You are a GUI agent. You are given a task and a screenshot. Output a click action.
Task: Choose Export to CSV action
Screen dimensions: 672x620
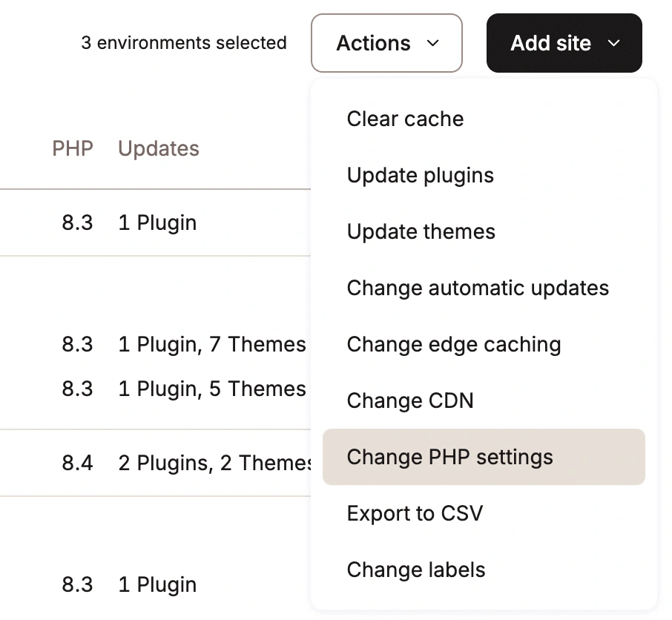pyautogui.click(x=415, y=513)
